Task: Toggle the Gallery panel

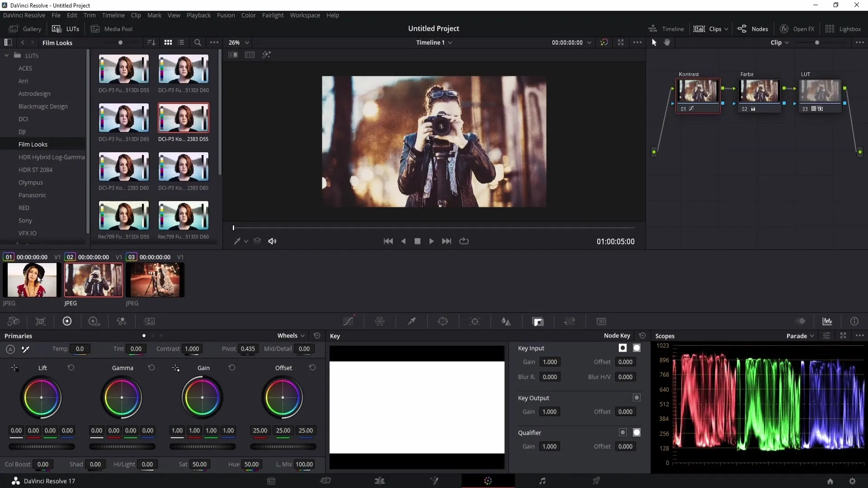Action: [25, 29]
